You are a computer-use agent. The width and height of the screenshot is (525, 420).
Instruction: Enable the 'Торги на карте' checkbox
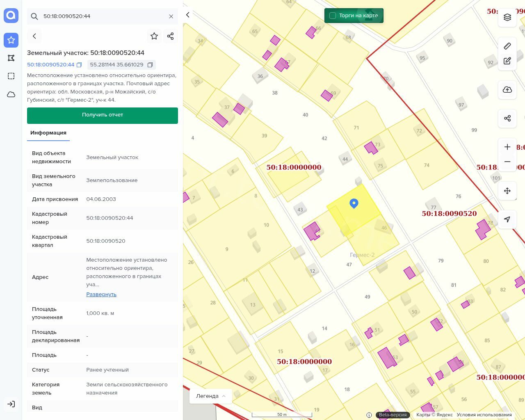pos(333,16)
